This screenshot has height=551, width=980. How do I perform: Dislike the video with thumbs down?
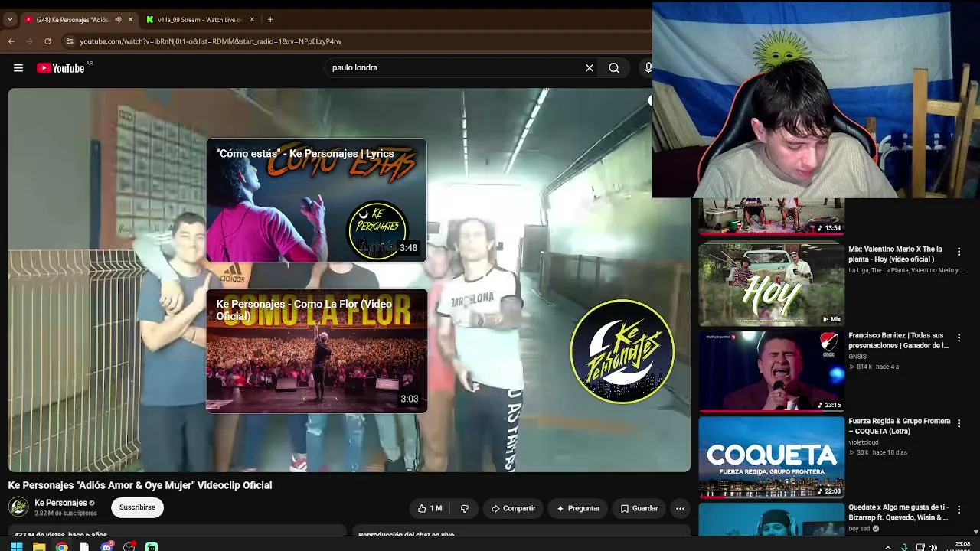[x=464, y=508]
